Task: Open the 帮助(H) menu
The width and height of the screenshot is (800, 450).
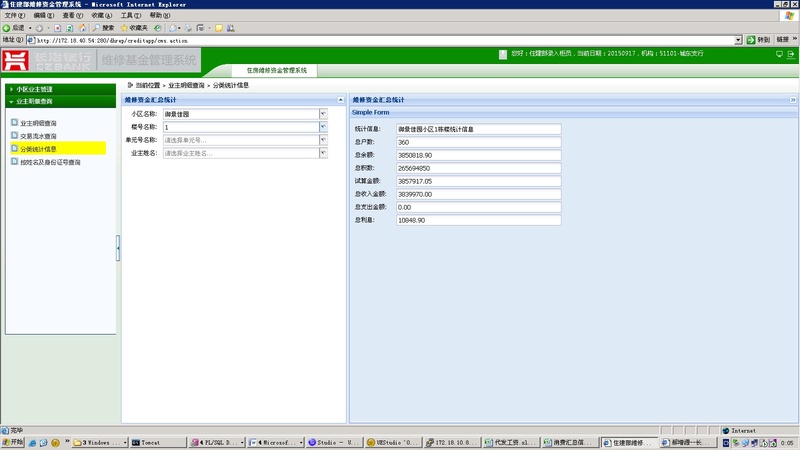Action: (160, 15)
